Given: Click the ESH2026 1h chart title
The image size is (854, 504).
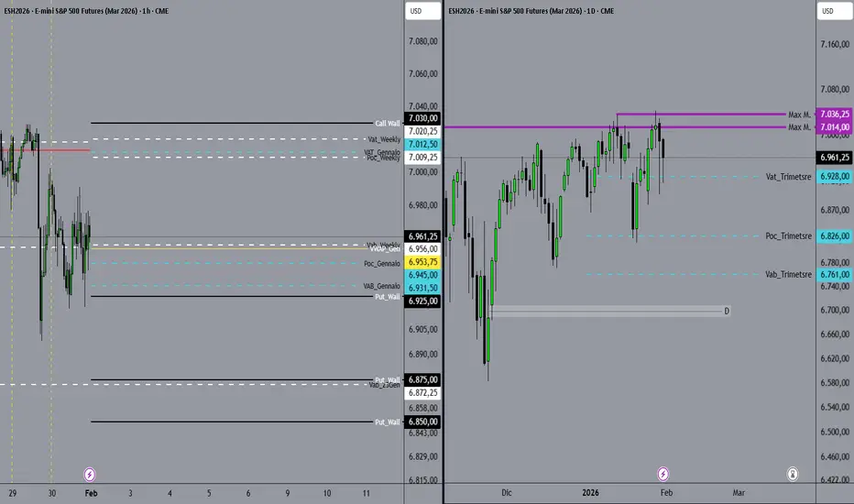Looking at the screenshot, I should click(x=86, y=11).
